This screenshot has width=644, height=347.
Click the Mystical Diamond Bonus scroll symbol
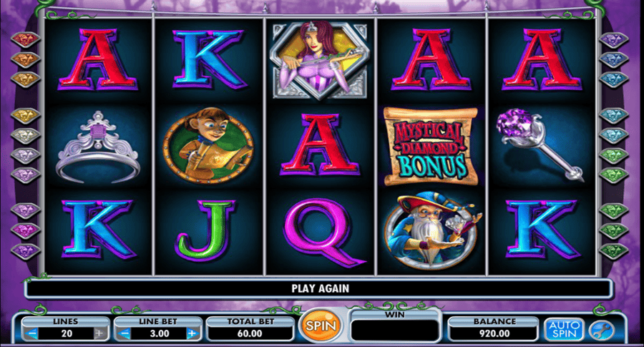click(x=431, y=146)
